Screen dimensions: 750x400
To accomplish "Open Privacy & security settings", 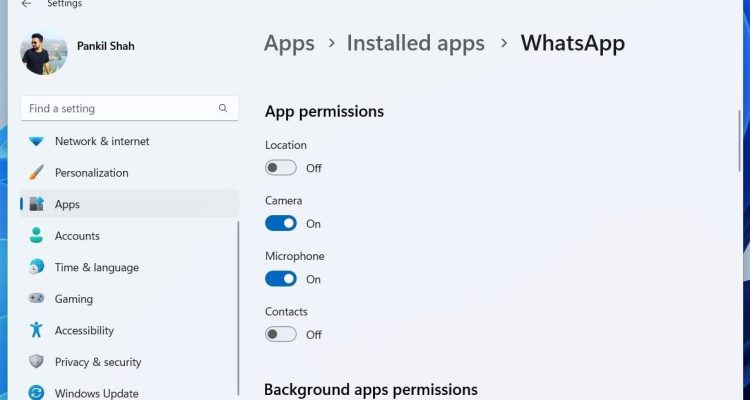I will tap(130, 362).
